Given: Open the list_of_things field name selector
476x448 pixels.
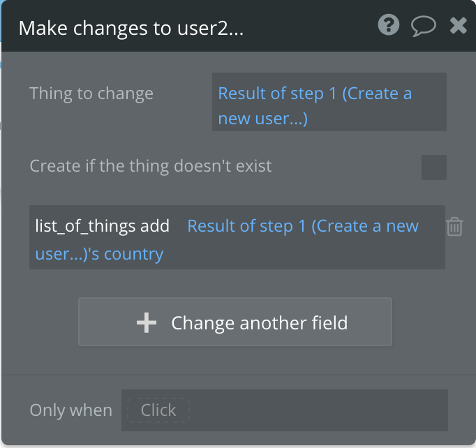Looking at the screenshot, I should point(85,226).
